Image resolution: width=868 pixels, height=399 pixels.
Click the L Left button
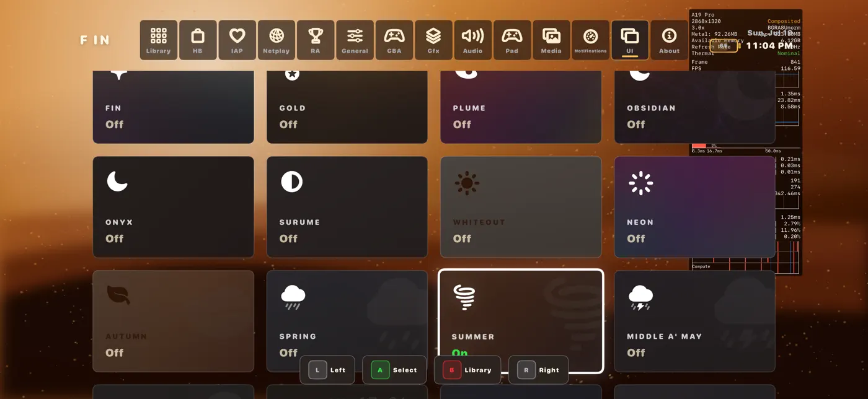pyautogui.click(x=327, y=370)
